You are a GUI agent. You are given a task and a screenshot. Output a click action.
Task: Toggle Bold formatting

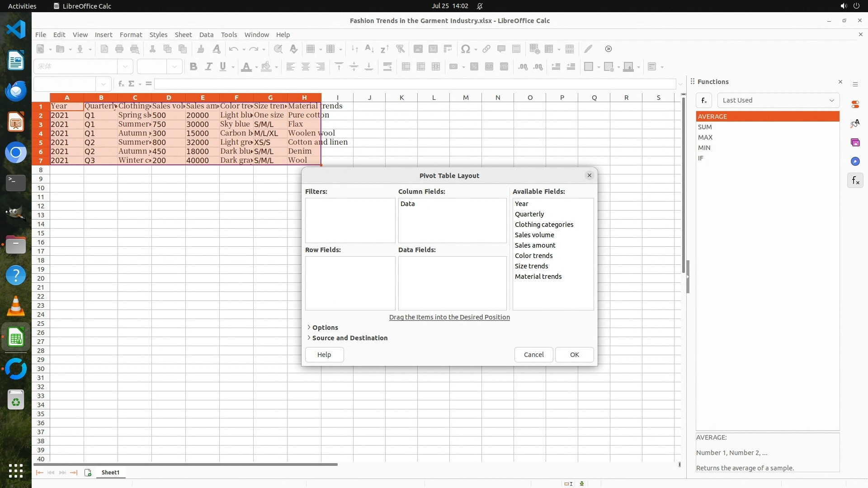[193, 66]
